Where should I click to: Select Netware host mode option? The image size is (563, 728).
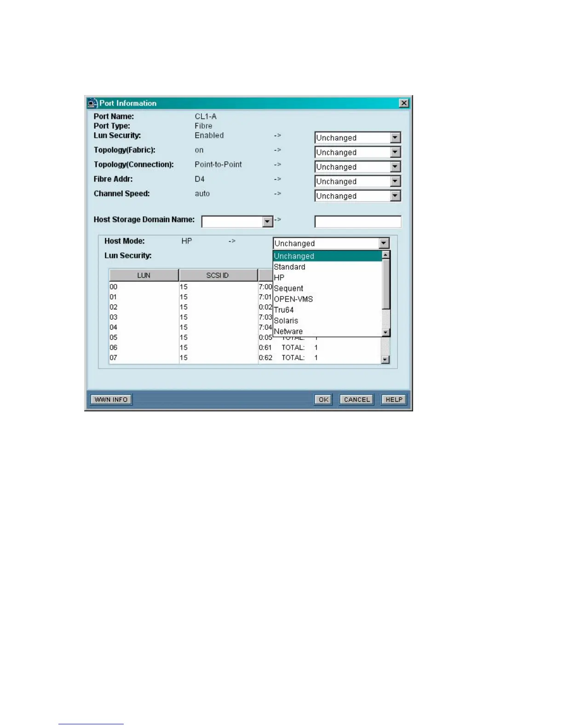coord(327,331)
